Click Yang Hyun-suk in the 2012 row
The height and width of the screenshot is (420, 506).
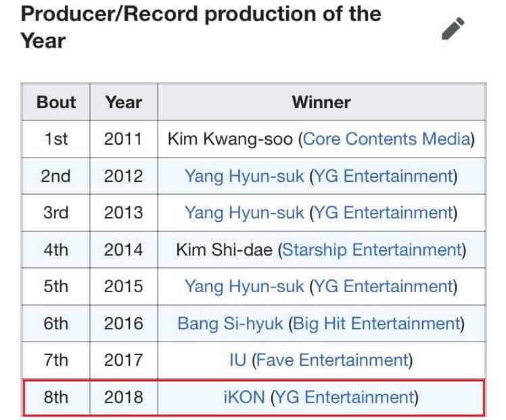coord(244,176)
